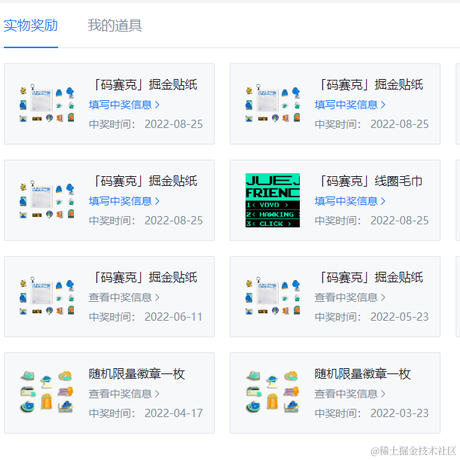Screen dimensions: 460x460
Task: Click the JUEJIN FRIENDS towel thumbnail
Action: (273, 200)
